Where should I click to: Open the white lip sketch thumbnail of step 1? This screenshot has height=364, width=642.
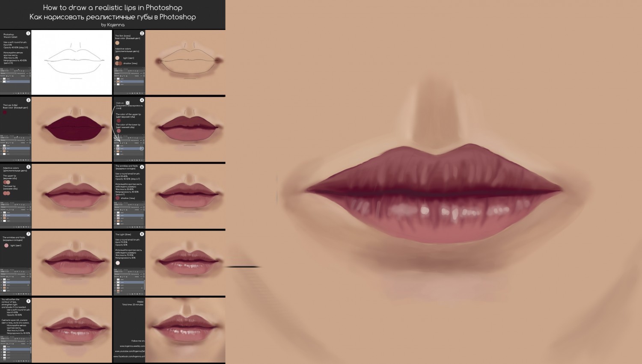tap(72, 62)
